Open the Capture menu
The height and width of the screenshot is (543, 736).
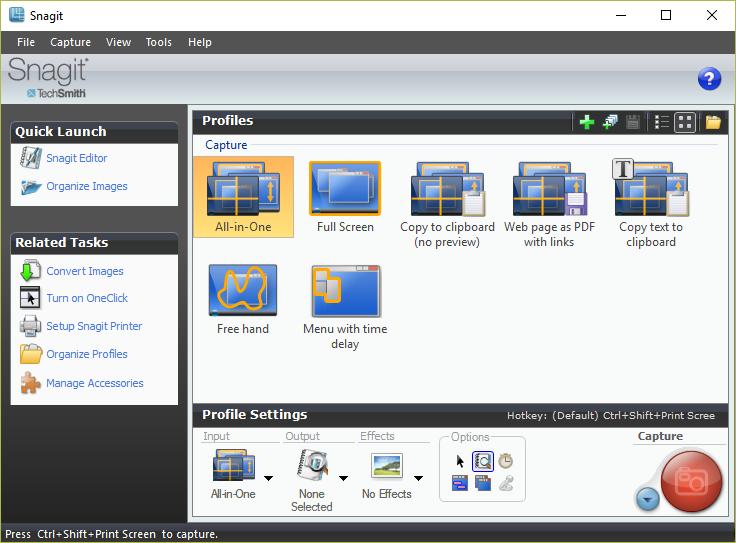click(70, 42)
